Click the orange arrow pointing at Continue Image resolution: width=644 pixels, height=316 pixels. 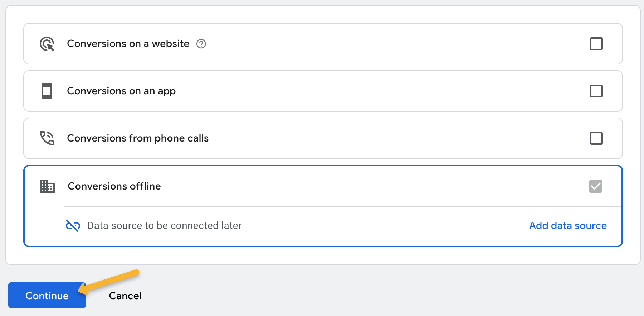(x=111, y=280)
